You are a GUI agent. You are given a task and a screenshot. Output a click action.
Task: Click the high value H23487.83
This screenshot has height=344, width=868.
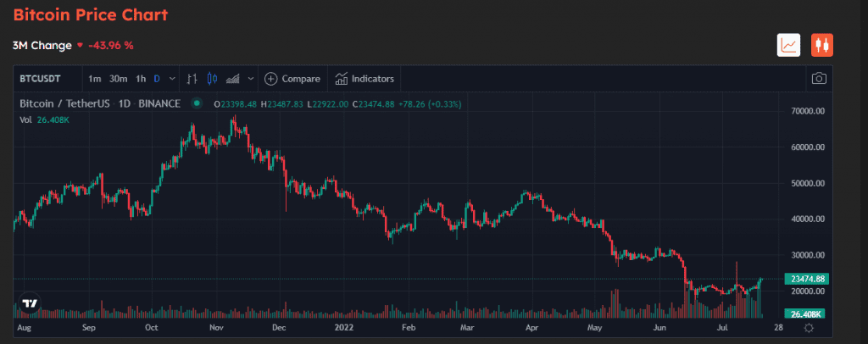[x=282, y=103]
